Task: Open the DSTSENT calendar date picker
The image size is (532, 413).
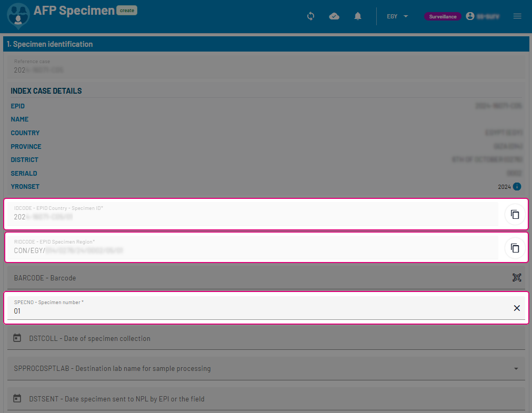Action: coord(17,399)
